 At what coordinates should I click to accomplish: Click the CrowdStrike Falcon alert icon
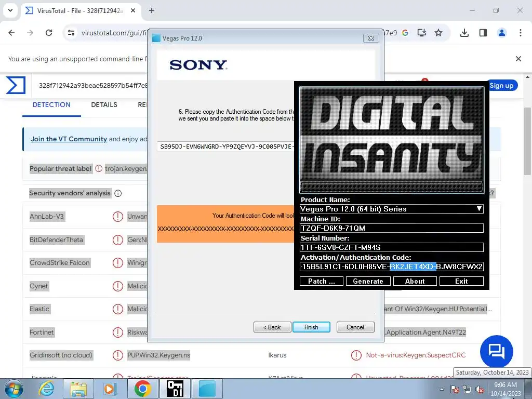click(118, 262)
